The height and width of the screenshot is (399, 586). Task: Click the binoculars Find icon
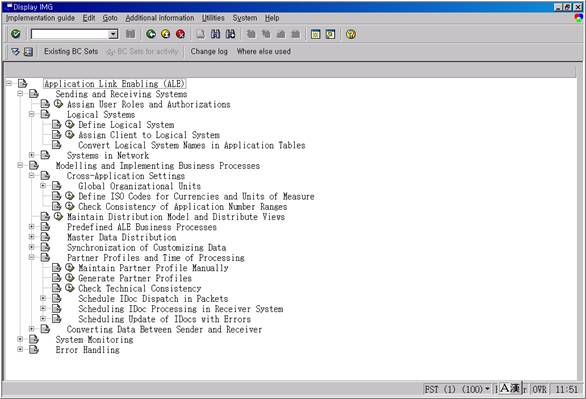point(216,34)
